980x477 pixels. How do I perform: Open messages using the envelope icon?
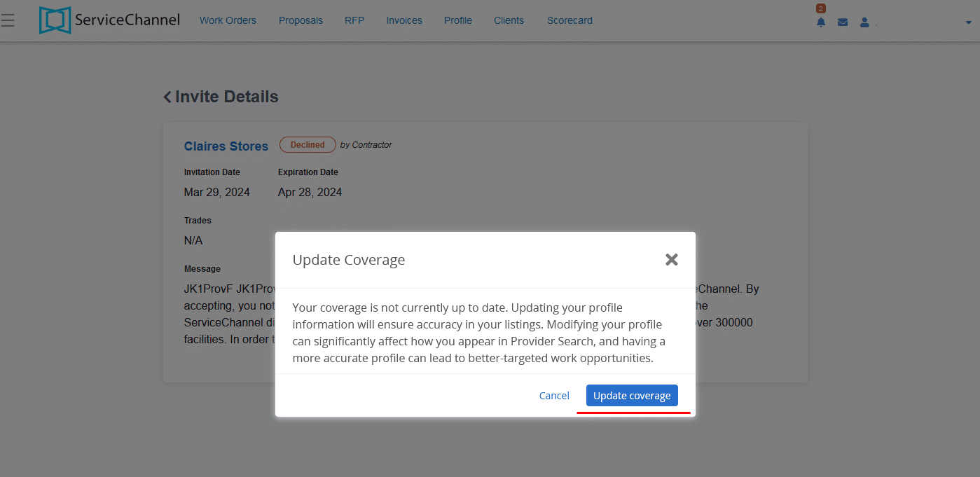[842, 22]
